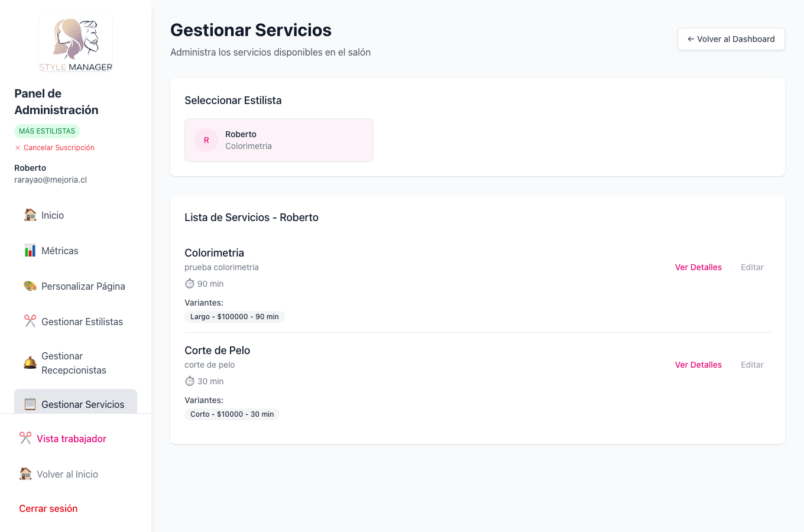Select Roberto in Seleccionar Estilista
The height and width of the screenshot is (532, 804).
(x=278, y=140)
